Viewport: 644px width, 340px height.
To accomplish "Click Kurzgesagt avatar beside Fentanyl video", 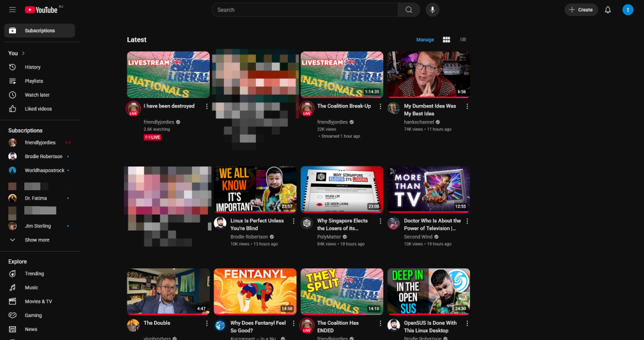I will click(220, 325).
